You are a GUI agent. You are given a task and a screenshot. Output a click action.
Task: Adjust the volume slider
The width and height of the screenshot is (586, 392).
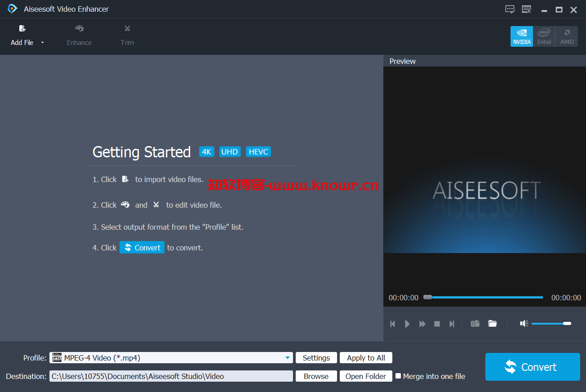tap(551, 323)
